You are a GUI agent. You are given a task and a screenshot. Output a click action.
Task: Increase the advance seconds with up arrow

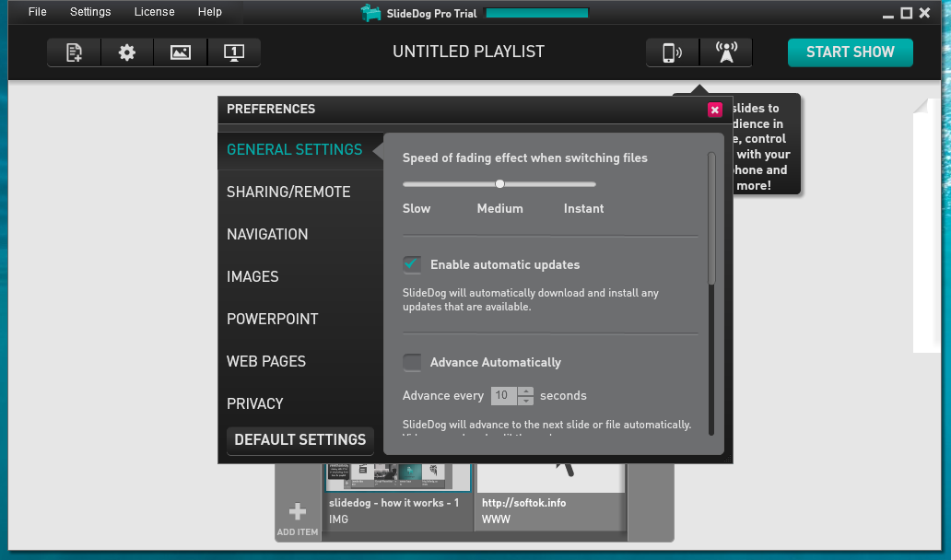[526, 391]
